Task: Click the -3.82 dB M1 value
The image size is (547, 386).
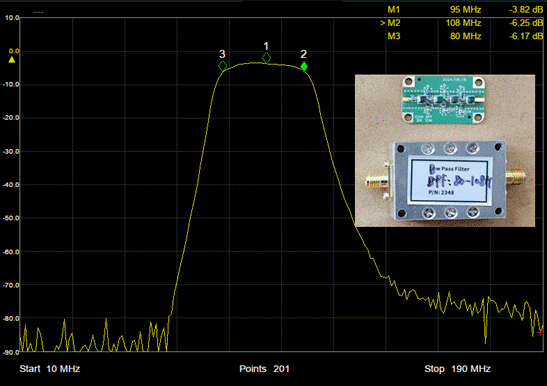Action: pos(526,10)
